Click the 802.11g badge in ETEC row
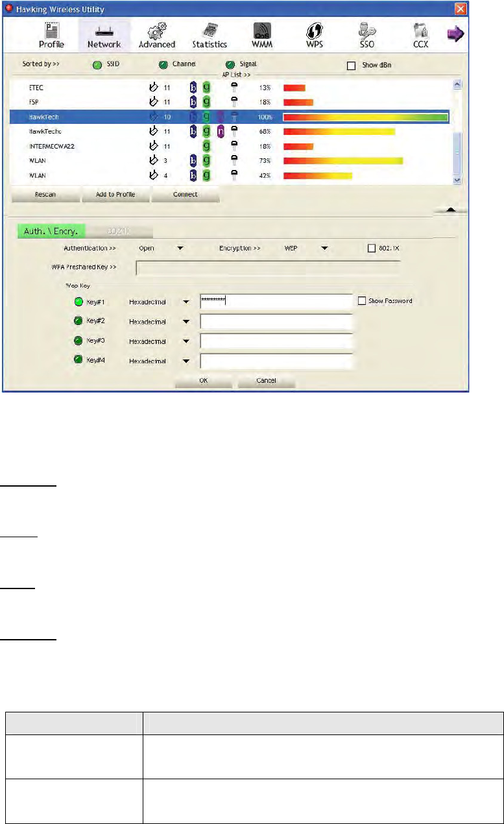The width and height of the screenshot is (504, 824). coord(206,87)
